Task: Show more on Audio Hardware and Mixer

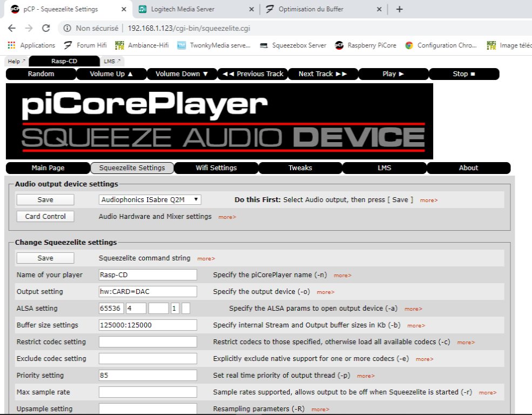Action: tap(227, 217)
